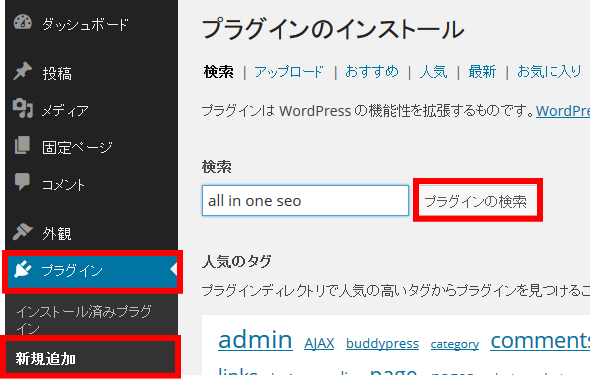
Task: Click the plug icon beside プラグイン
Action: [x=23, y=269]
